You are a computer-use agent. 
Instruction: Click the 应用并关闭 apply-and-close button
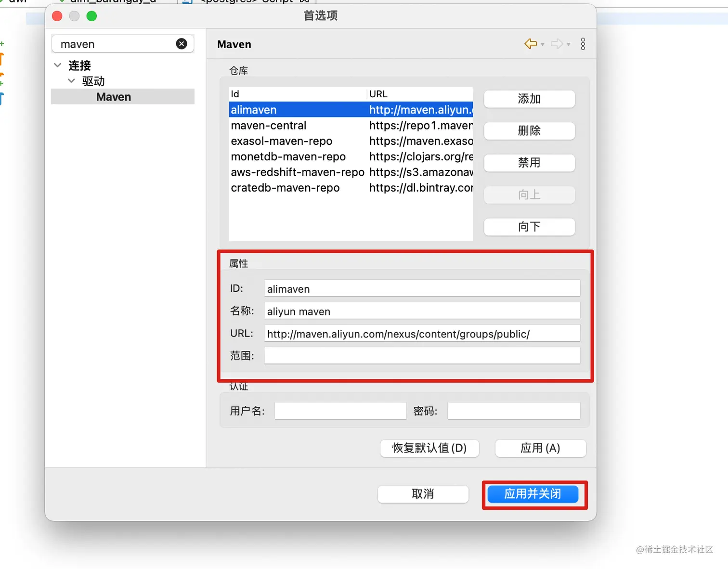click(x=533, y=494)
